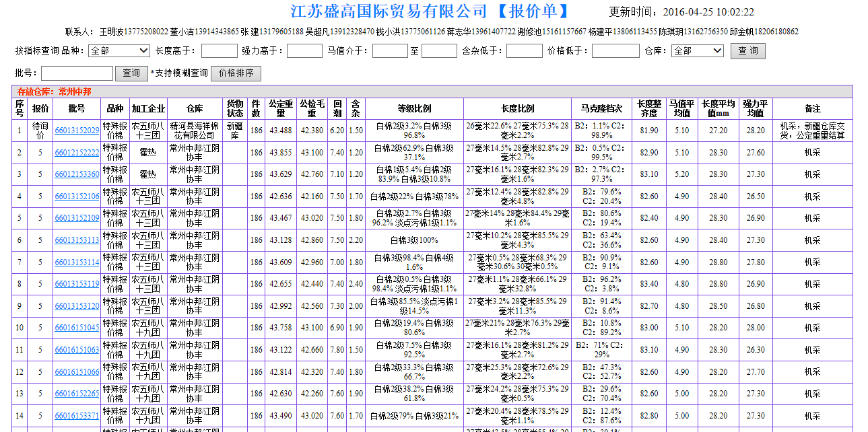Click the 价格排序 sort button
This screenshot has width=868, height=432.
click(236, 73)
